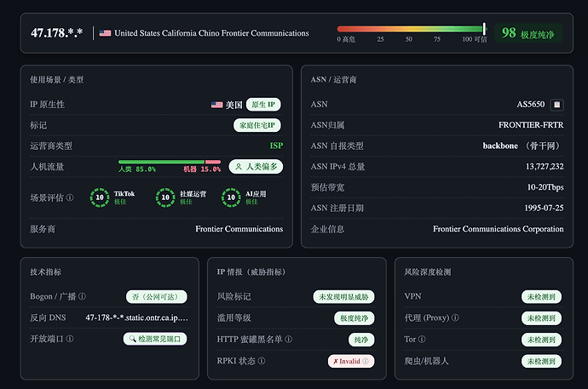Click the 纯净 badge in HTTP 蜜罐 row
This screenshot has height=389, width=588.
[x=361, y=340]
